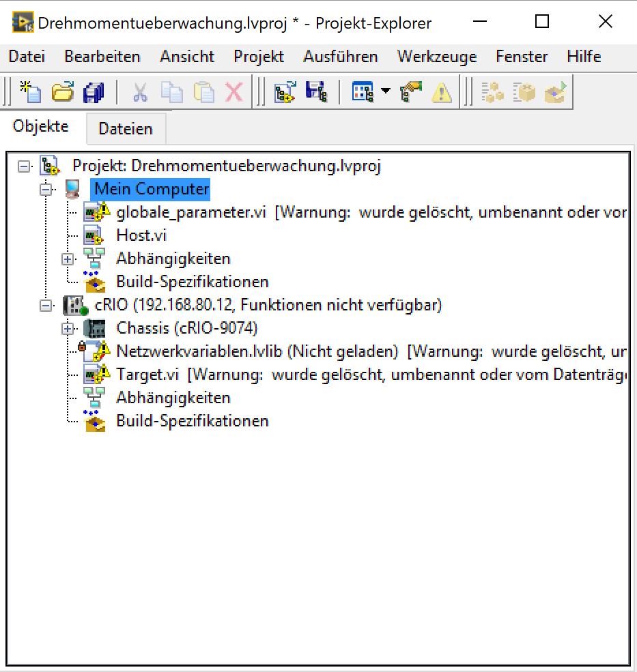Click the Add to project icon

click(x=285, y=91)
